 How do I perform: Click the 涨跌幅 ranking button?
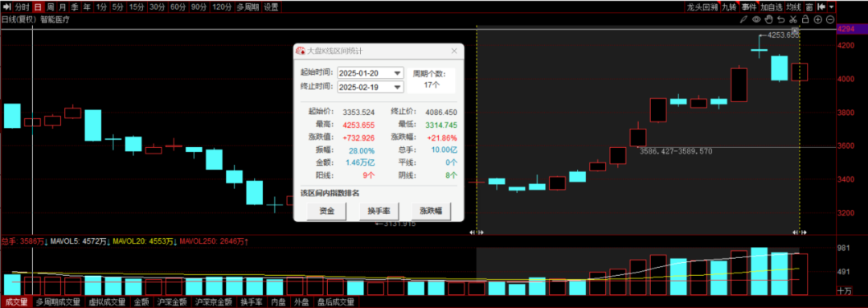pos(432,211)
